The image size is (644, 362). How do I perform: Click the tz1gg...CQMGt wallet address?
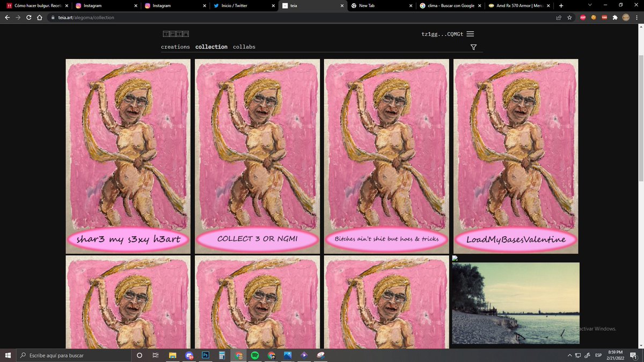[443, 34]
